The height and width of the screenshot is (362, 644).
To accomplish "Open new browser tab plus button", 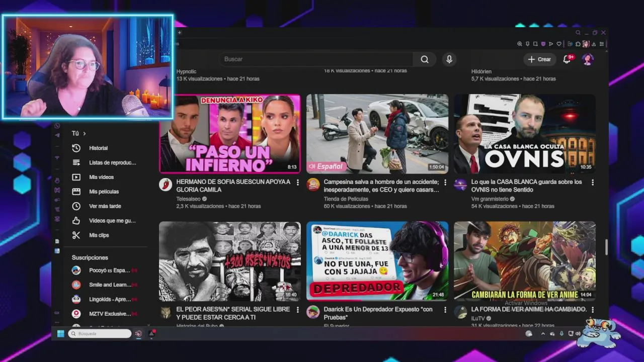I will click(x=179, y=33).
